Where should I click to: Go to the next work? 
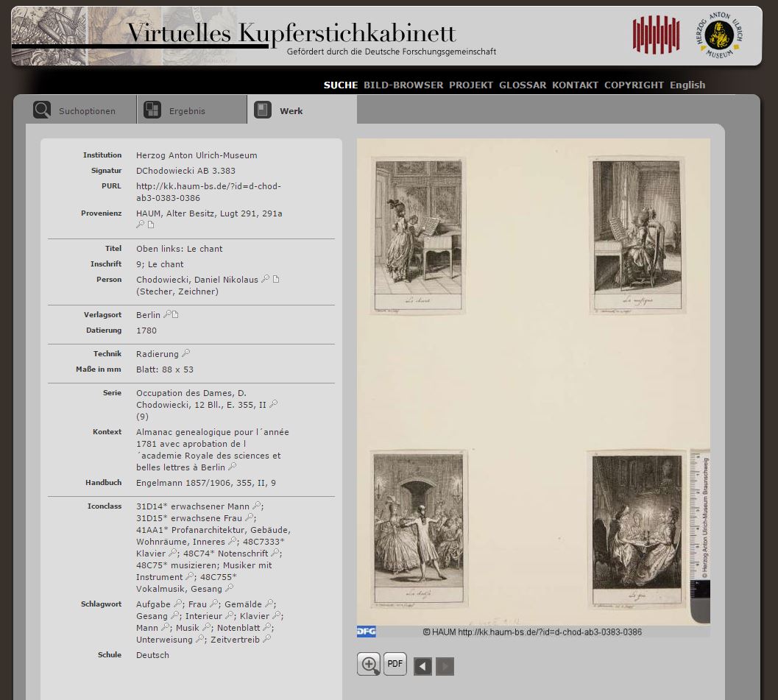(x=445, y=666)
